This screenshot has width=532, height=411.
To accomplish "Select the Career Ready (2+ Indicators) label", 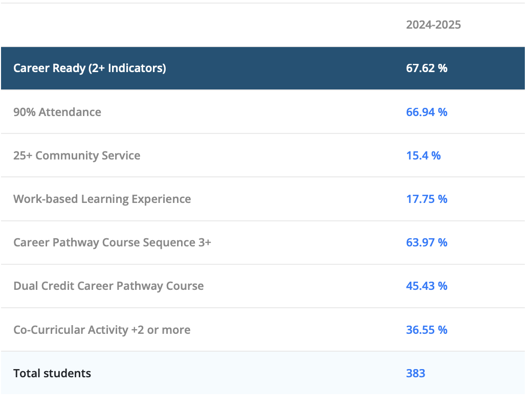I will click(90, 68).
